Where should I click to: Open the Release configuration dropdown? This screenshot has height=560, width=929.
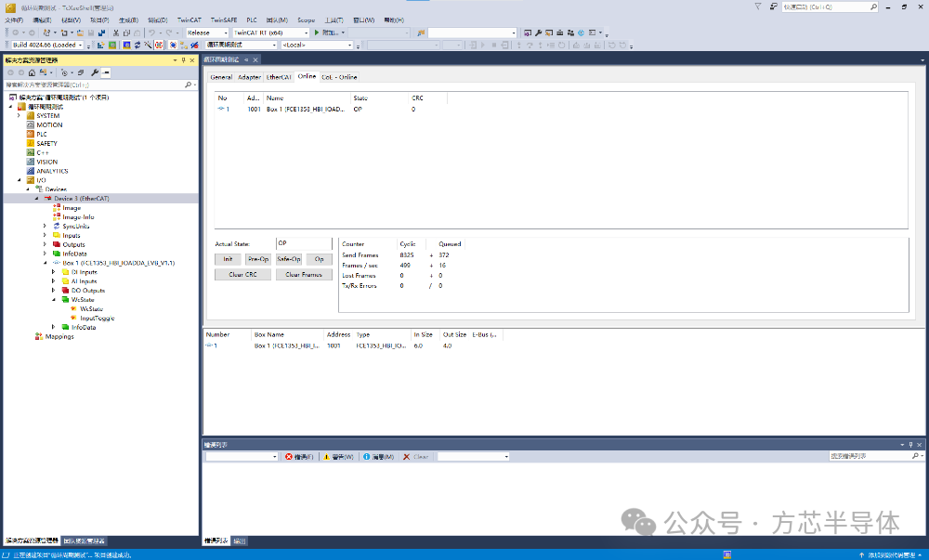tap(226, 33)
